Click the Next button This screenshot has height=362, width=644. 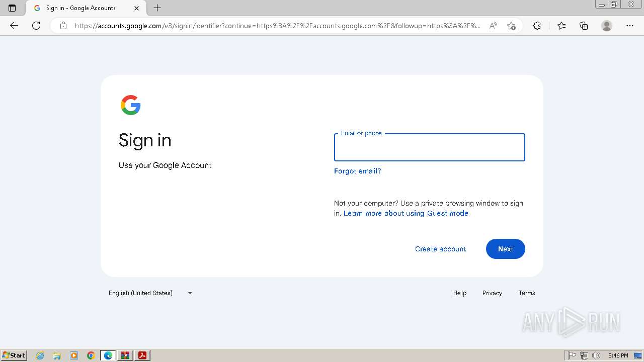(505, 249)
